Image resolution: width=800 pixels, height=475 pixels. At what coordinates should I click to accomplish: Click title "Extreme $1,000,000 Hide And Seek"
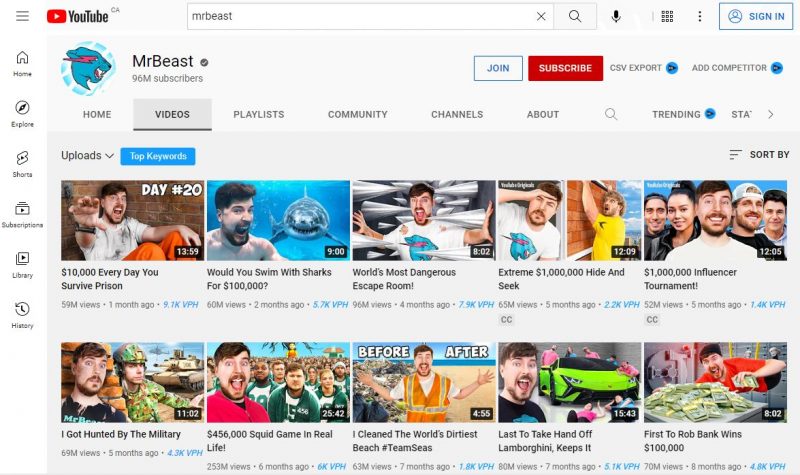pos(561,279)
